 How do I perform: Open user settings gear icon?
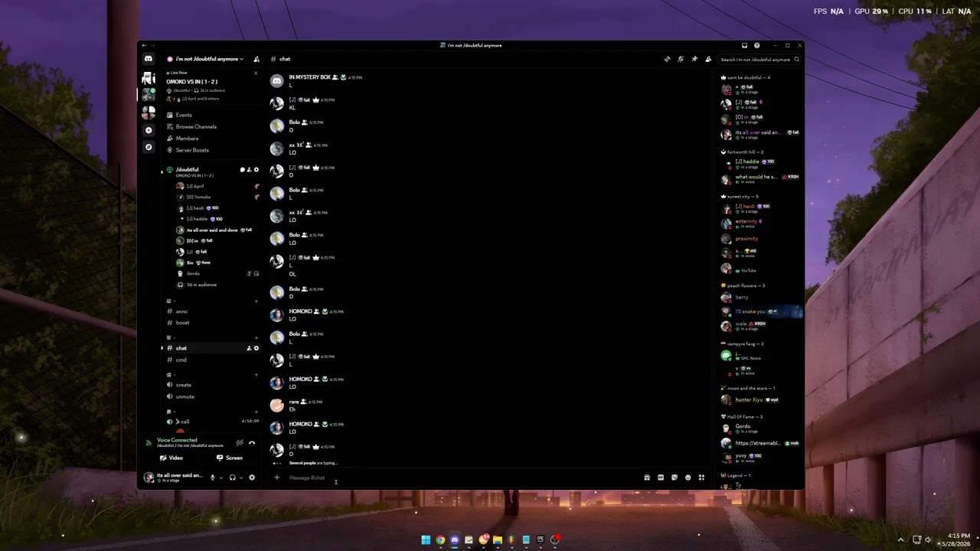[x=252, y=478]
